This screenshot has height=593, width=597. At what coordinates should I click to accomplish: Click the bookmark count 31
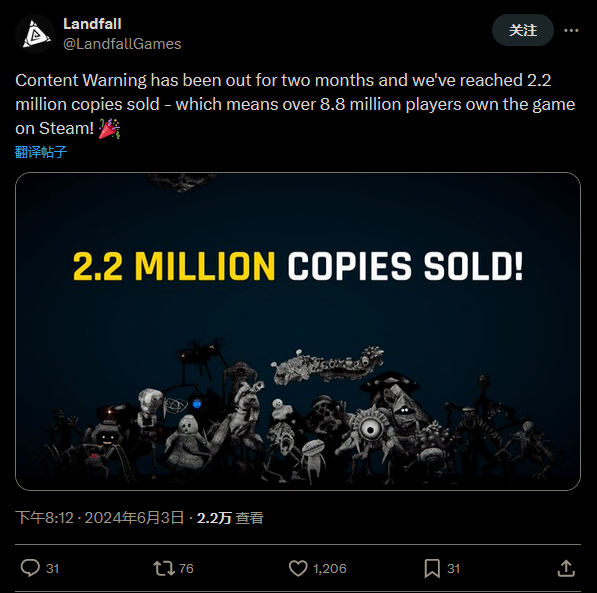click(x=453, y=569)
